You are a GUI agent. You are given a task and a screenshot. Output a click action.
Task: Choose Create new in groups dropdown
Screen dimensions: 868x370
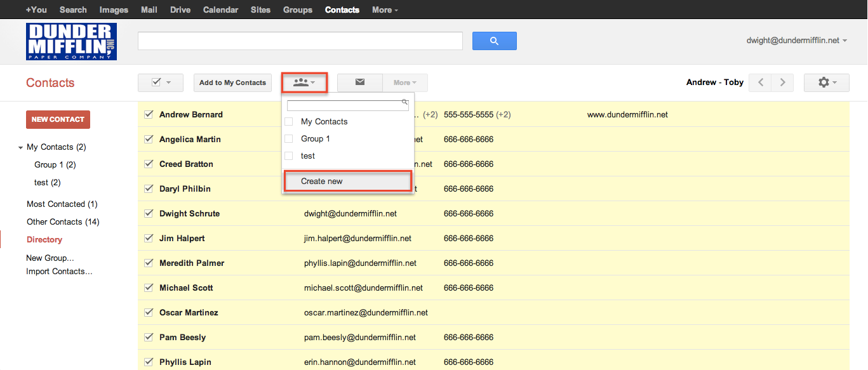348,181
